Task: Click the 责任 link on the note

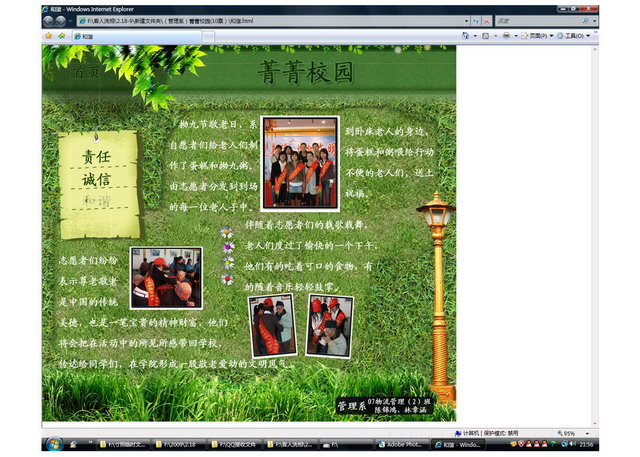Action: [96, 157]
